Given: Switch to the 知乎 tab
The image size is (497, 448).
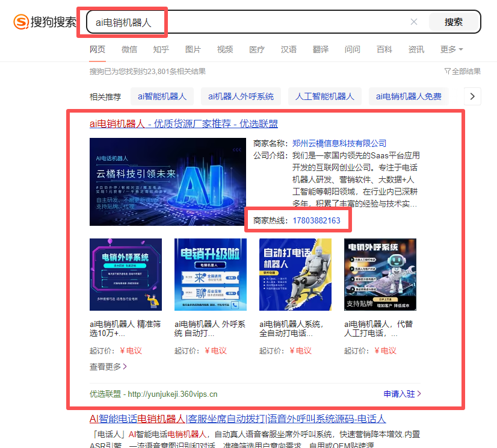Looking at the screenshot, I should (x=161, y=49).
